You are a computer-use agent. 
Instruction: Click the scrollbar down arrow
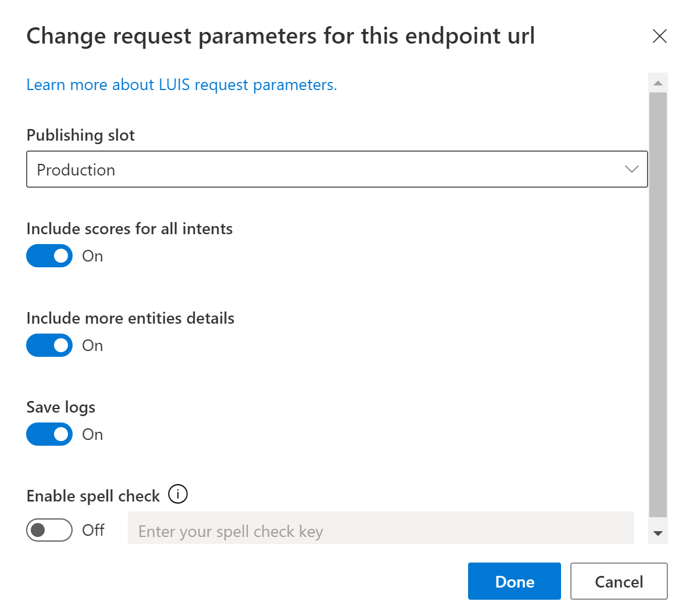(x=658, y=533)
